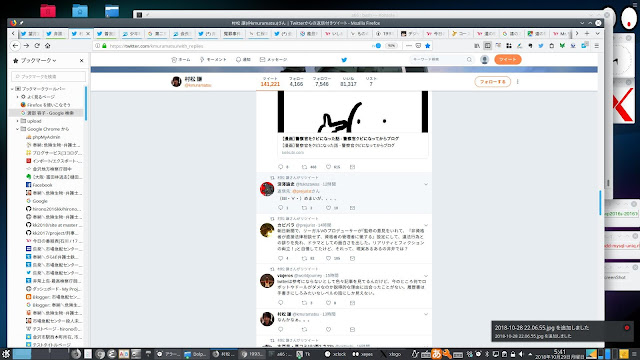Open the カピバラ tweet options chevron
Image resolution: width=640 pixels, height=360 pixels.
(x=426, y=225)
